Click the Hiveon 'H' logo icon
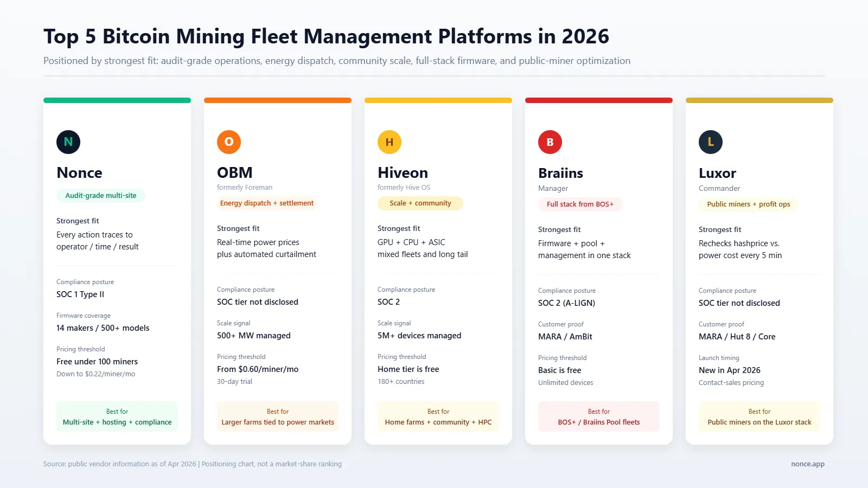The height and width of the screenshot is (488, 868). (390, 142)
